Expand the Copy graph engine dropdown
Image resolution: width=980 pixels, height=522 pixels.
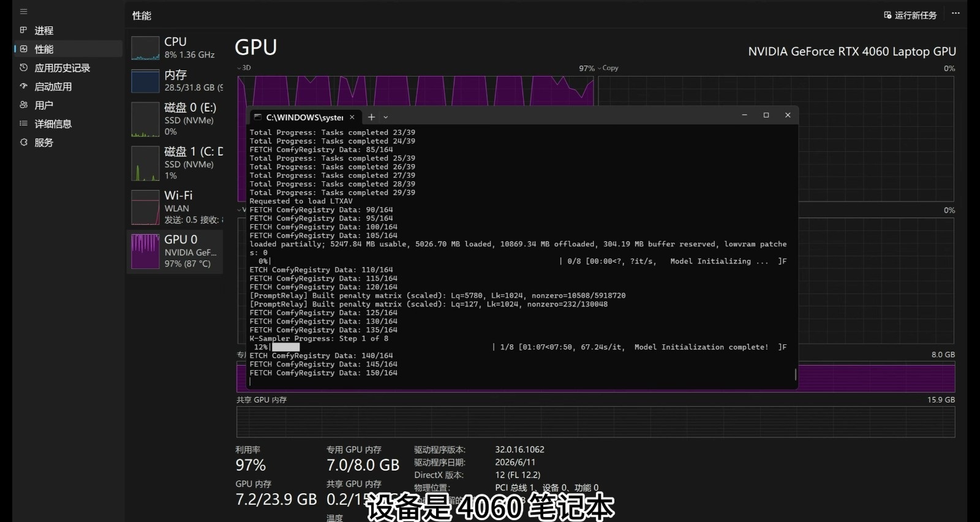(x=608, y=68)
